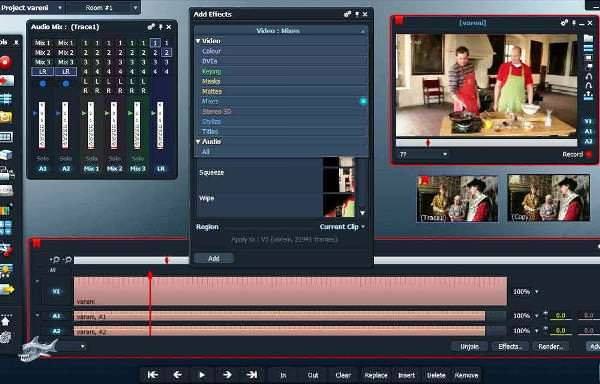Open the Room #1 dropdown
Viewport: 600px width, 384px height.
pos(103,7)
